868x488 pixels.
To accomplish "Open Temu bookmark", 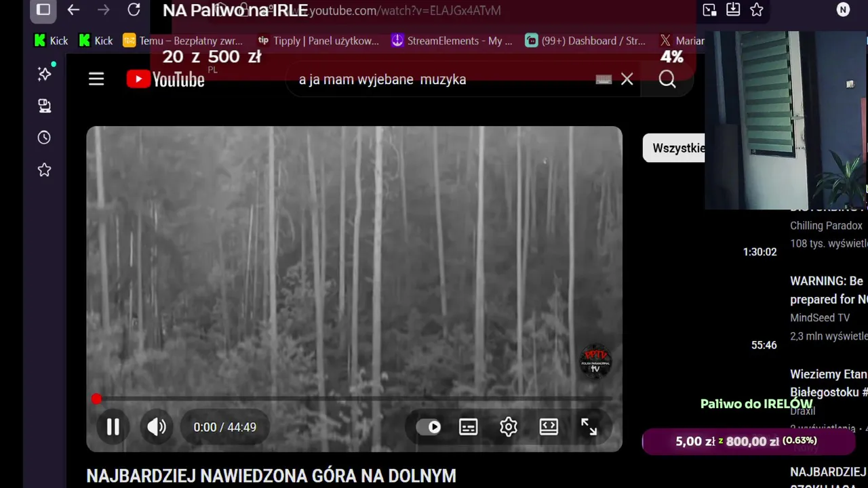I will pyautogui.click(x=182, y=41).
